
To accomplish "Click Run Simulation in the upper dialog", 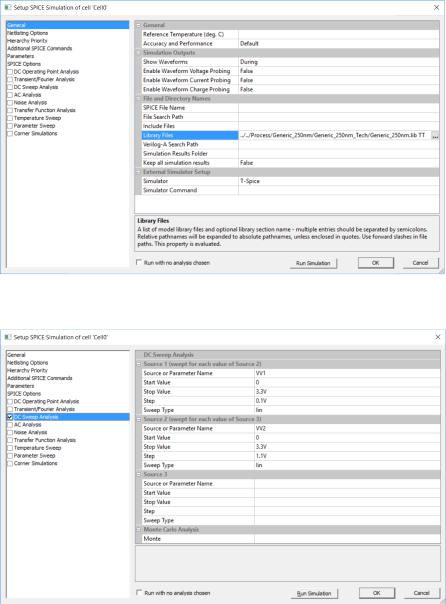I will tap(313, 263).
